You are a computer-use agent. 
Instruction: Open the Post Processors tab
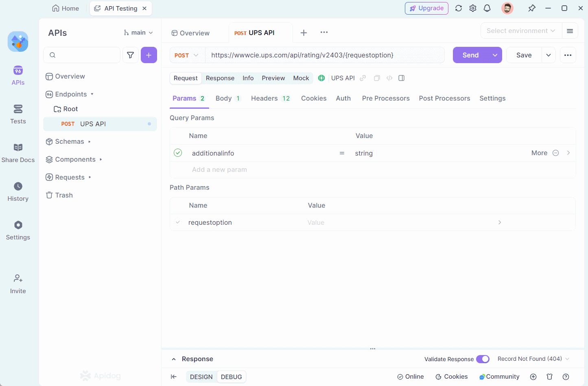click(x=444, y=98)
